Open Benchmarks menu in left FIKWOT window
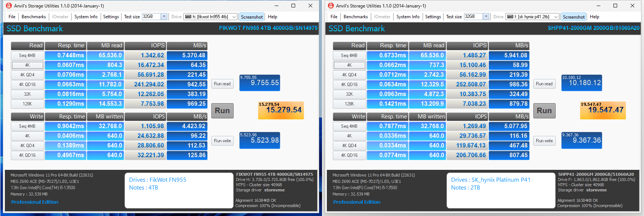 pos(34,17)
